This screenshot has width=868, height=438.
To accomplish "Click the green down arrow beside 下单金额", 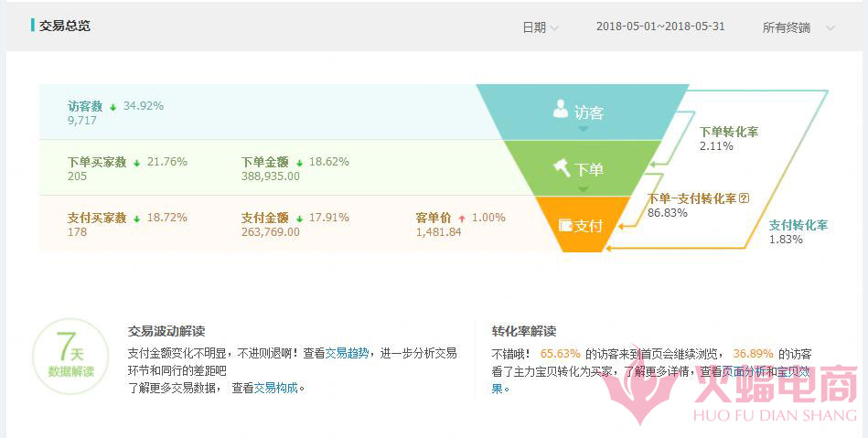I will point(299,163).
